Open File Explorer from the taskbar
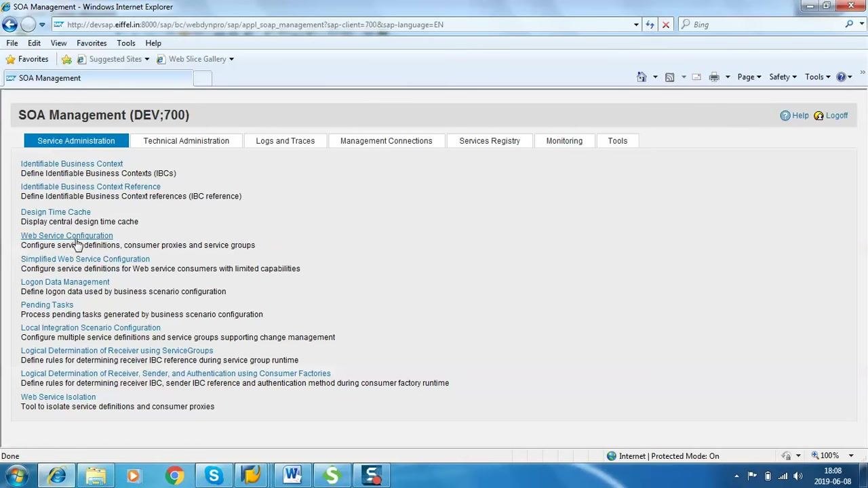The image size is (868, 488). pos(96,476)
